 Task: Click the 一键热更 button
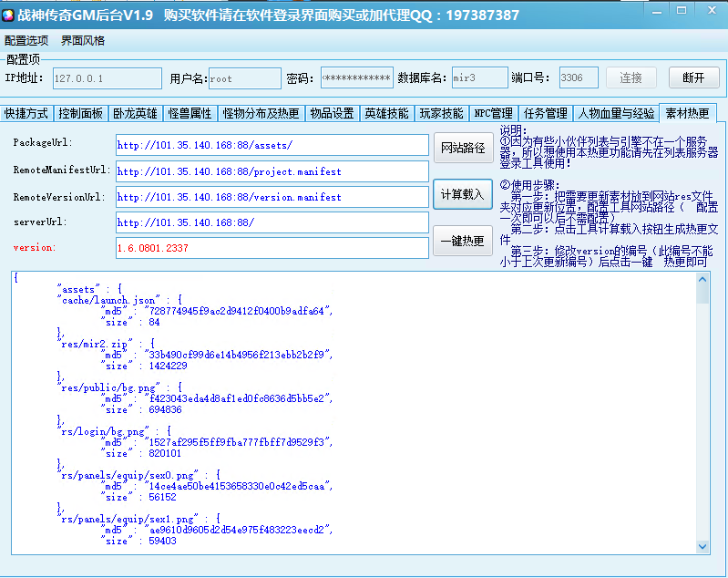463,241
